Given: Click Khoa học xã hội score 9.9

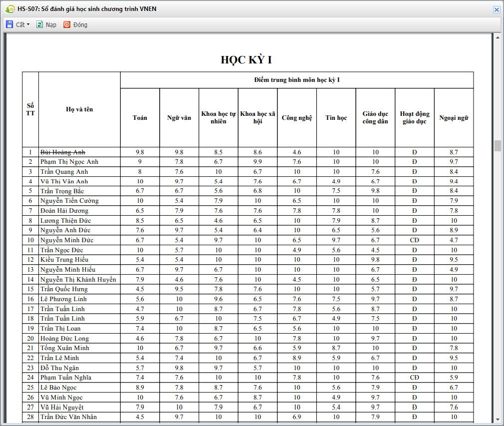Looking at the screenshot, I should pos(258,162).
